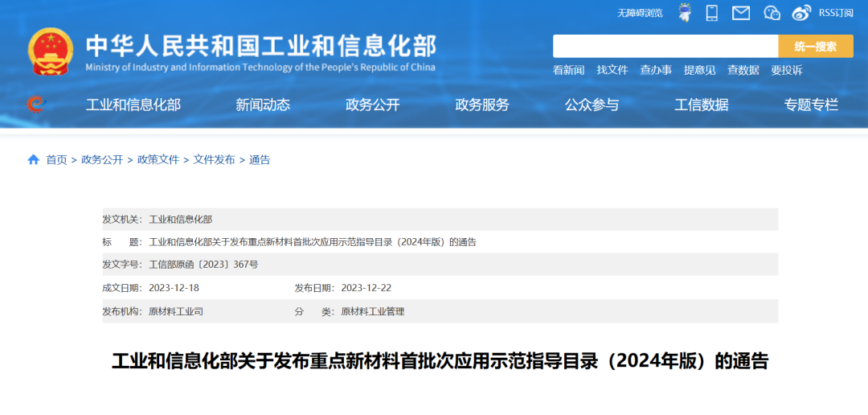Click the 分类 value 原材料工业管理
Image resolution: width=868 pixels, height=415 pixels.
coord(373,311)
